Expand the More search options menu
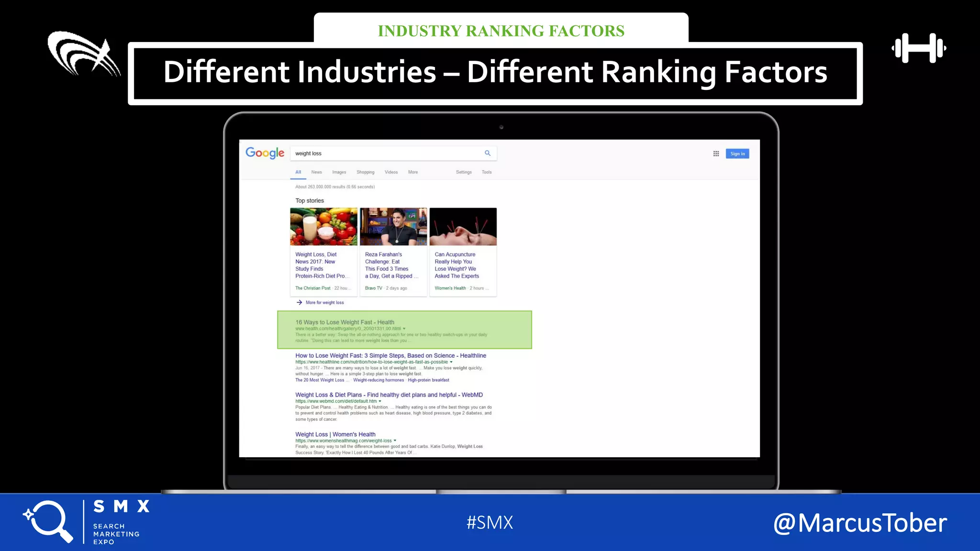980x551 pixels. [413, 172]
